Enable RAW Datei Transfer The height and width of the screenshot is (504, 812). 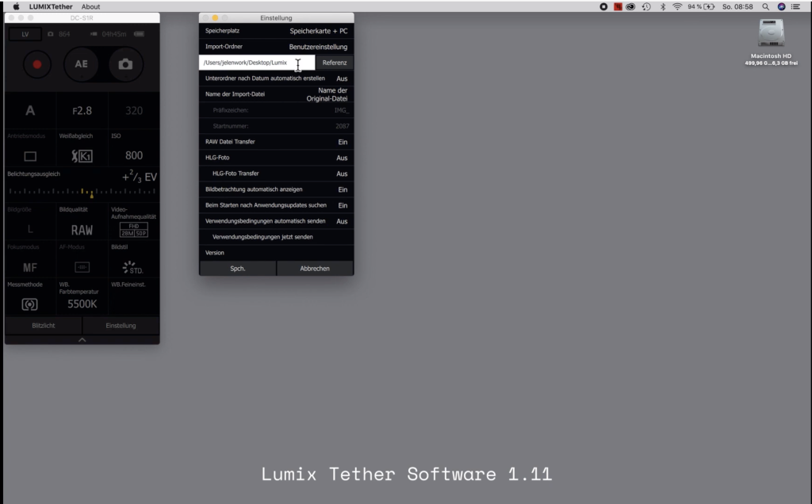341,142
